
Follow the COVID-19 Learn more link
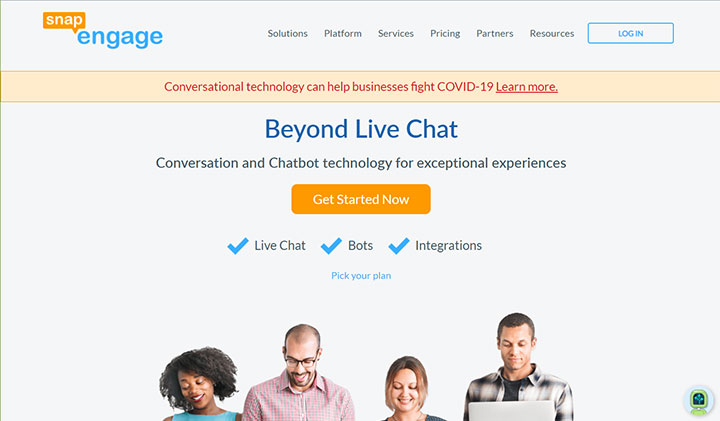click(527, 87)
